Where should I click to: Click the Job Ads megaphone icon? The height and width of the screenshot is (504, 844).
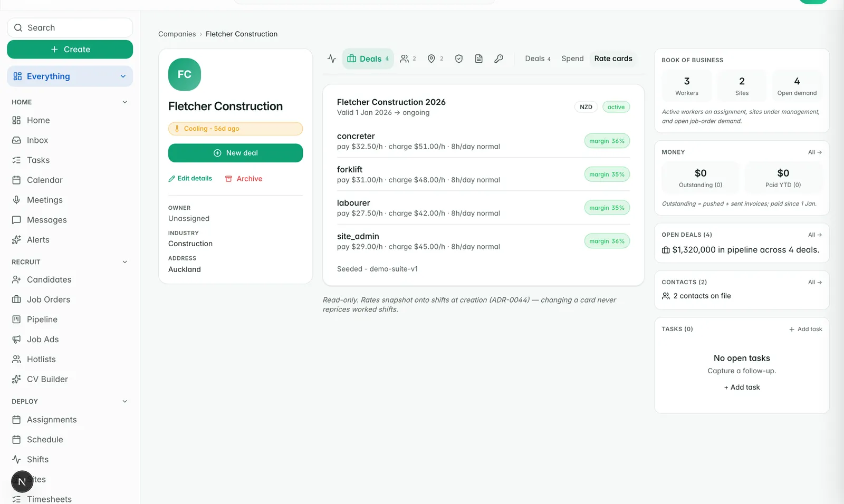tap(16, 340)
